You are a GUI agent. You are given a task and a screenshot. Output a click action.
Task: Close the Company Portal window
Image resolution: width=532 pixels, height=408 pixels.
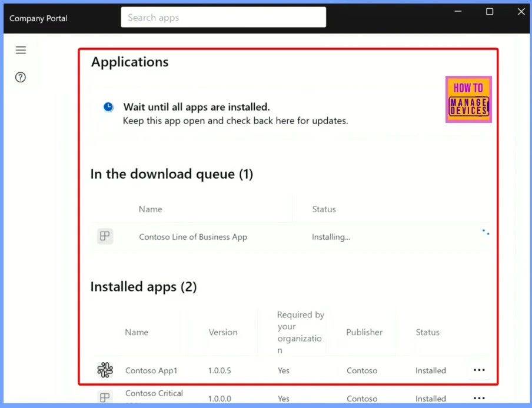tap(521, 12)
